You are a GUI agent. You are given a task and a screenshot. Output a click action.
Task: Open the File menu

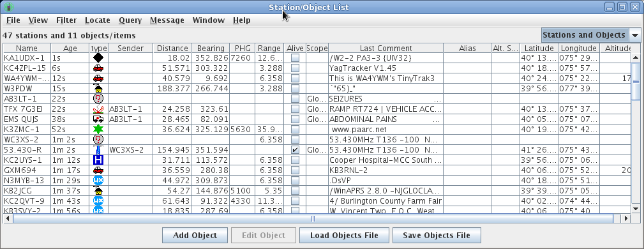click(x=13, y=20)
